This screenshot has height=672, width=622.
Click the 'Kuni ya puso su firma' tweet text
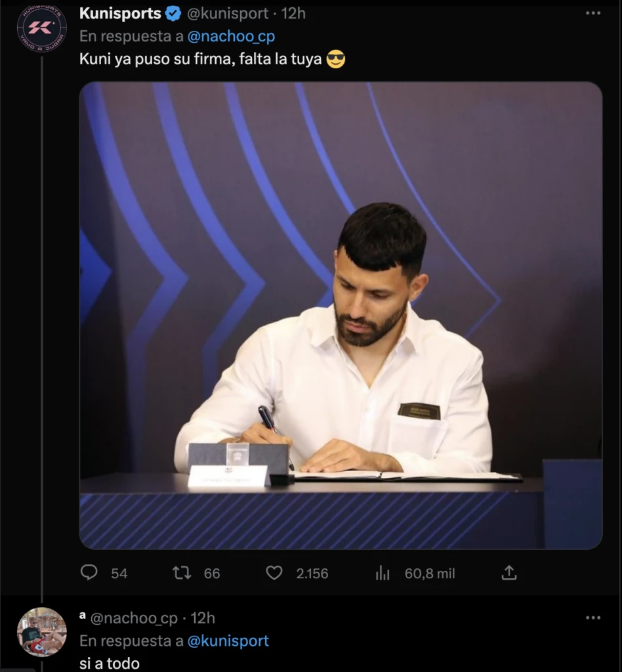(x=200, y=59)
